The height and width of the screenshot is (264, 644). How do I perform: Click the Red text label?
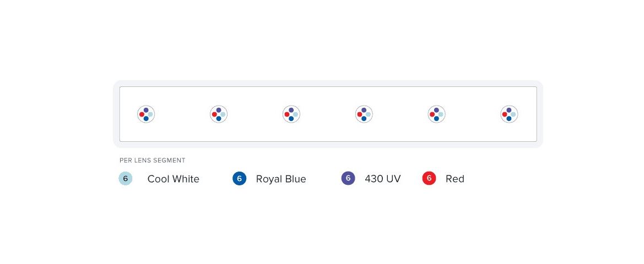pyautogui.click(x=455, y=179)
